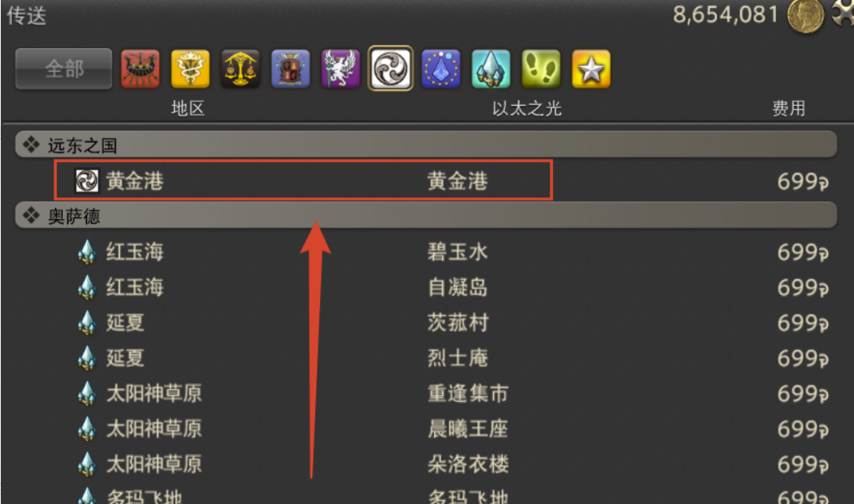Viewport: 854px width, 504px height.
Task: Select the gold star favorites filter icon
Action: [591, 68]
